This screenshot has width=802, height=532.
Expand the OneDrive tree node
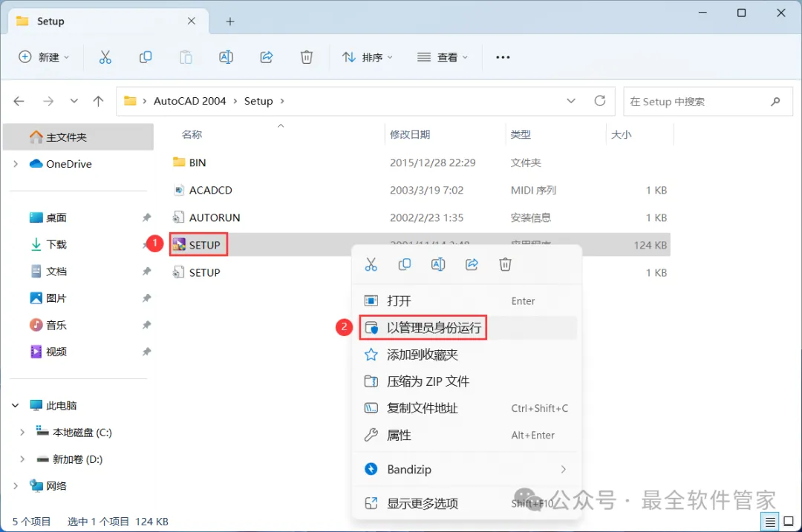point(16,164)
